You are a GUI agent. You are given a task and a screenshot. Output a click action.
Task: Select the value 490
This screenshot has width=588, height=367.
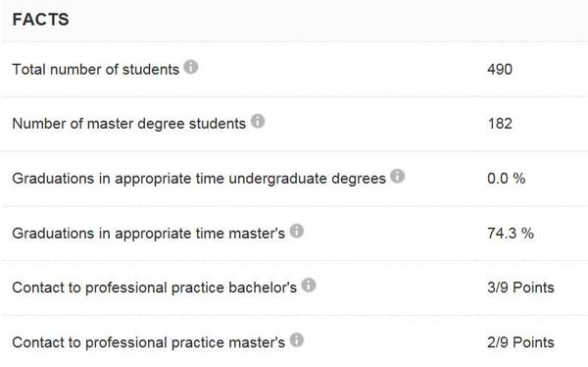pyautogui.click(x=500, y=70)
